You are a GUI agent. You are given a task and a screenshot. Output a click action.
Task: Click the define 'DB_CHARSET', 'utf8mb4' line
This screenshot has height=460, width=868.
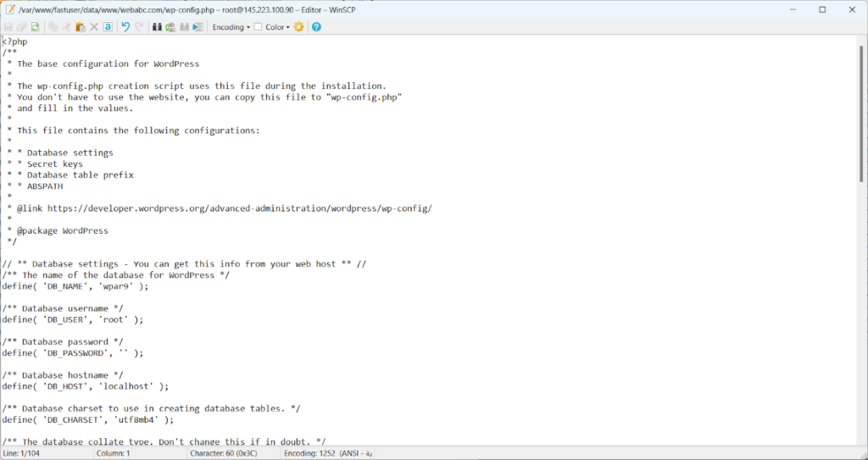click(x=88, y=419)
